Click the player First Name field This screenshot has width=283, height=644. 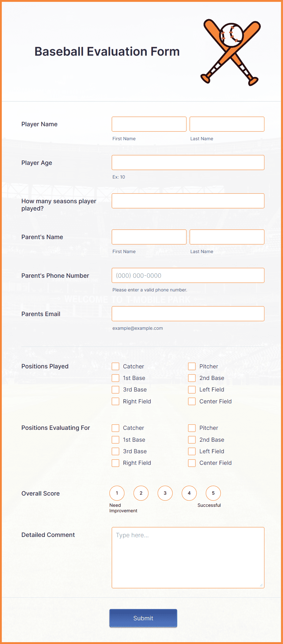click(x=149, y=124)
